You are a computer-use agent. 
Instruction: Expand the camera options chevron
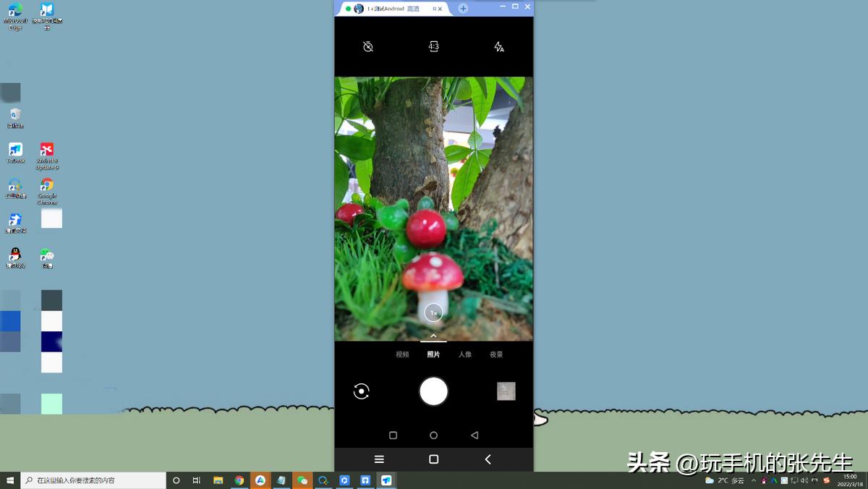pyautogui.click(x=433, y=335)
